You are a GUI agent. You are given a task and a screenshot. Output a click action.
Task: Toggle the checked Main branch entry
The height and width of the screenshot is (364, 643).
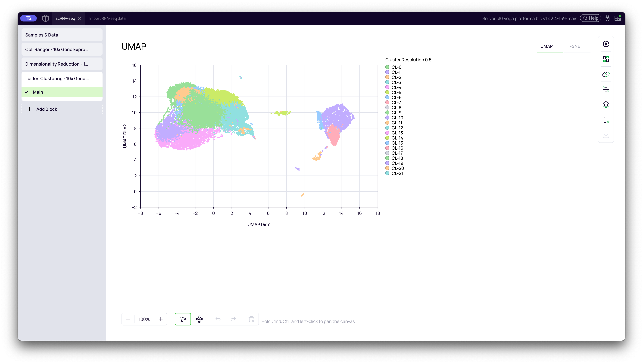tap(62, 92)
